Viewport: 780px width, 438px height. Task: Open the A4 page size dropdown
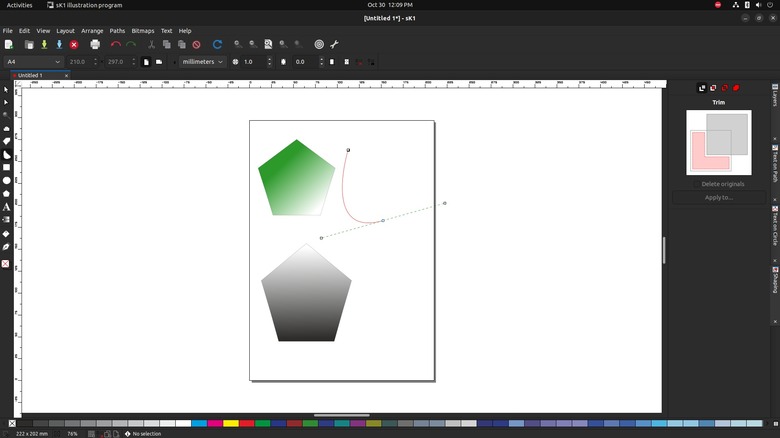point(33,62)
